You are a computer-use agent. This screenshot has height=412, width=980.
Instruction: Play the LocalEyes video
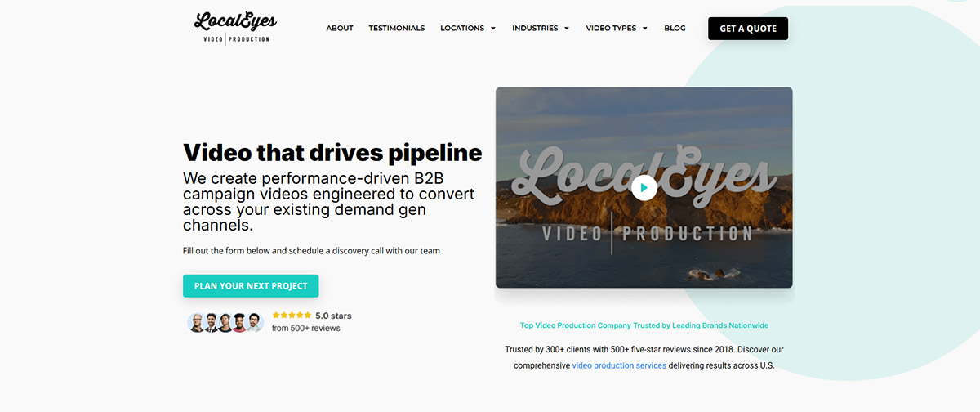tap(644, 188)
